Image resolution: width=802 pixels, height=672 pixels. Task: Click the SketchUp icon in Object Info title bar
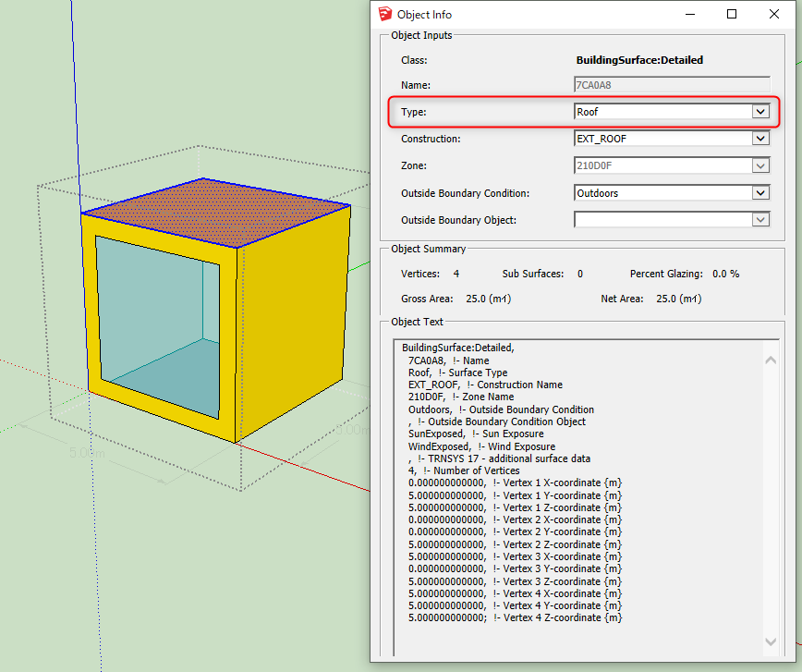pos(384,14)
